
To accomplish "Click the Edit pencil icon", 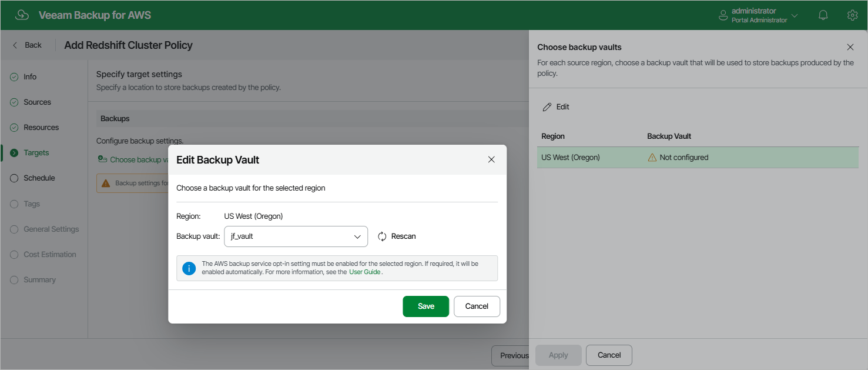I will (547, 107).
